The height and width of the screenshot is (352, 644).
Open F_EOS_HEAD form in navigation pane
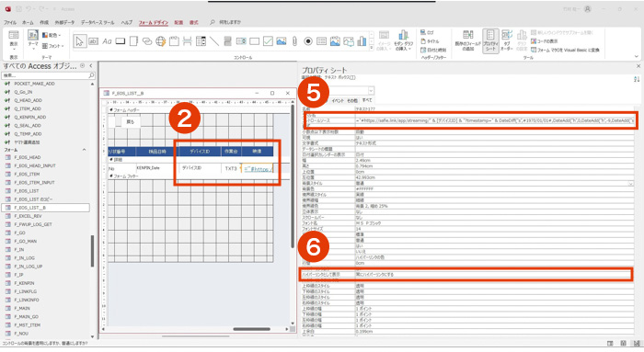click(27, 157)
